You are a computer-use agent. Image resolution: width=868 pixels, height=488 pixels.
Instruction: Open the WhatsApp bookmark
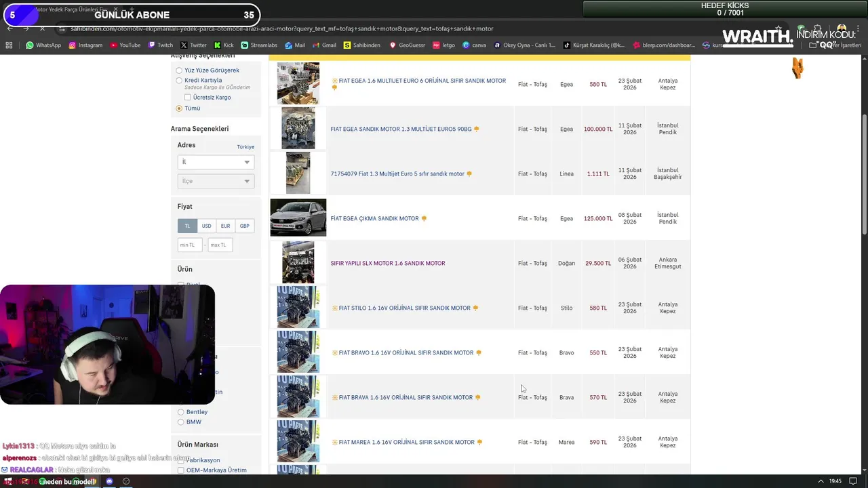click(43, 45)
